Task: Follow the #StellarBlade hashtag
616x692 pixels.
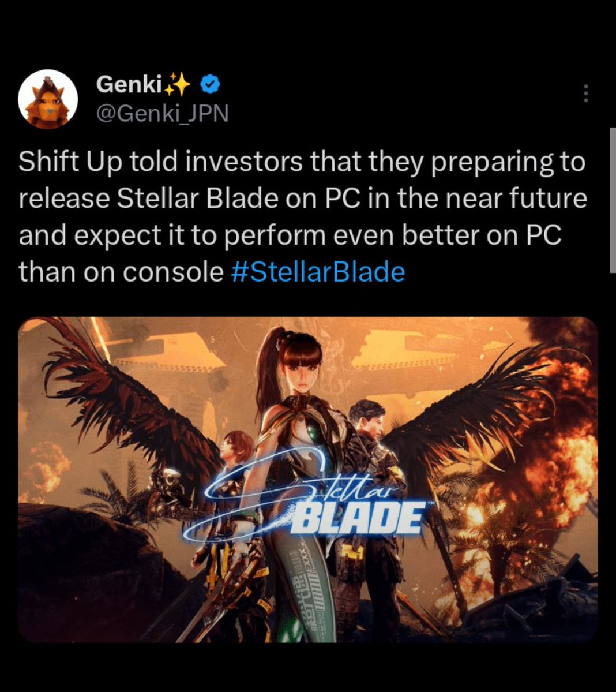Action: tap(318, 272)
